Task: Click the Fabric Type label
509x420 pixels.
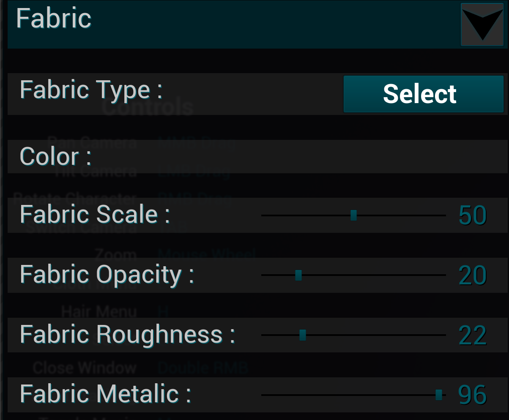Action: (x=91, y=90)
